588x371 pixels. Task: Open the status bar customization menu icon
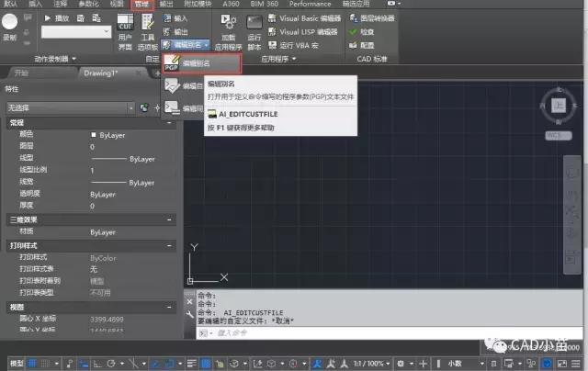coord(576,364)
